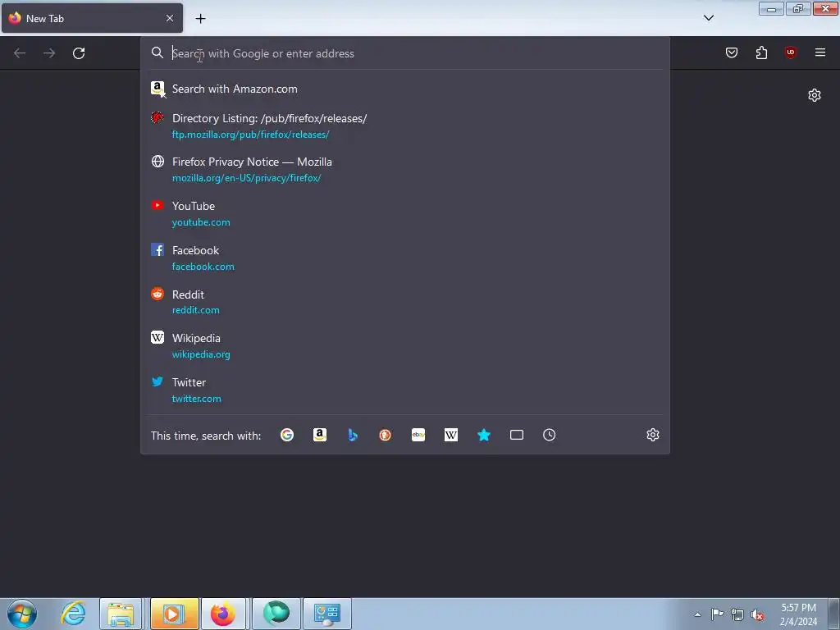The width and height of the screenshot is (840, 630).
Task: Open a new tab with plus button
Action: [x=200, y=19]
